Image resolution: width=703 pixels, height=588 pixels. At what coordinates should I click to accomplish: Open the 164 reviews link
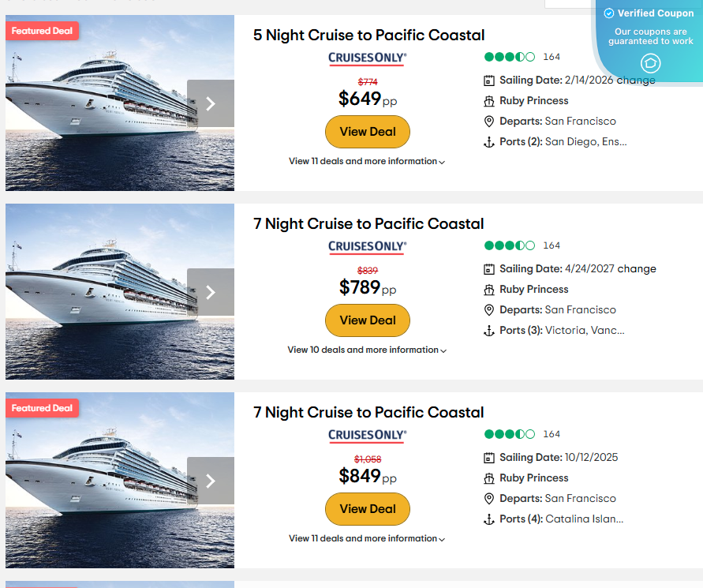pyautogui.click(x=551, y=57)
